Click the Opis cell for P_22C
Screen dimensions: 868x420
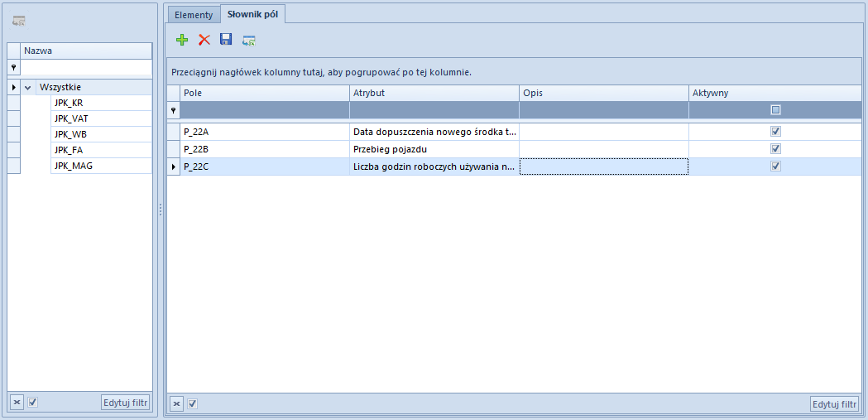coord(604,167)
